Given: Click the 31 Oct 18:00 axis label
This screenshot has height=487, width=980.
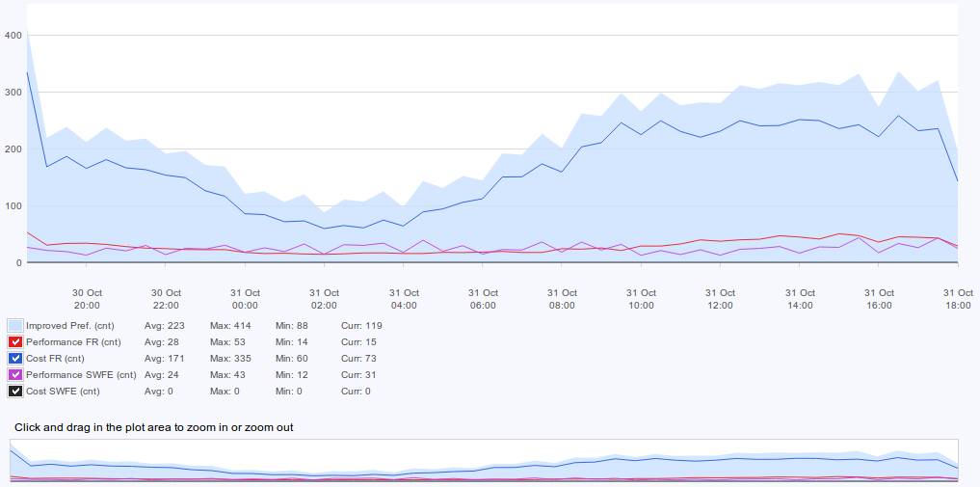Looking at the screenshot, I should [x=958, y=299].
